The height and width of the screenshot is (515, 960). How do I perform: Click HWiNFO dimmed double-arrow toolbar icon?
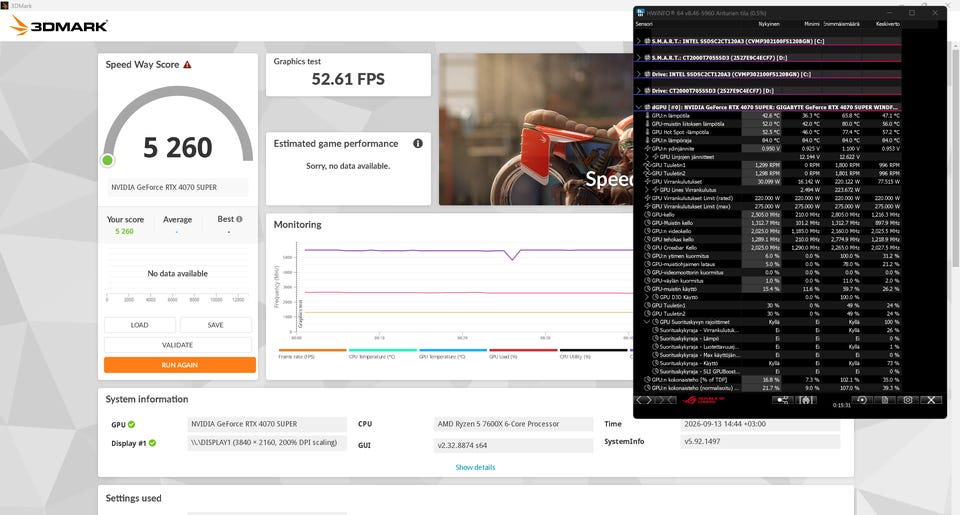[667, 400]
